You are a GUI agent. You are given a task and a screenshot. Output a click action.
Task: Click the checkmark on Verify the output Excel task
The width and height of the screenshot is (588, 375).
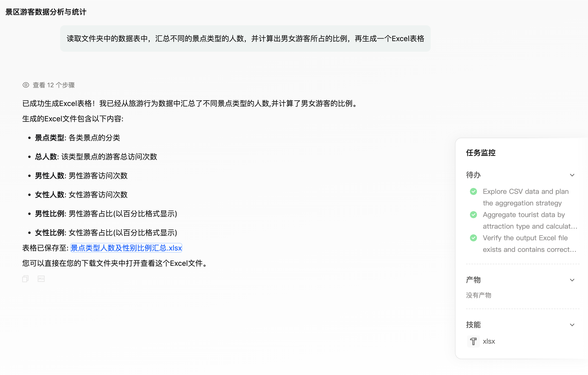pos(473,238)
